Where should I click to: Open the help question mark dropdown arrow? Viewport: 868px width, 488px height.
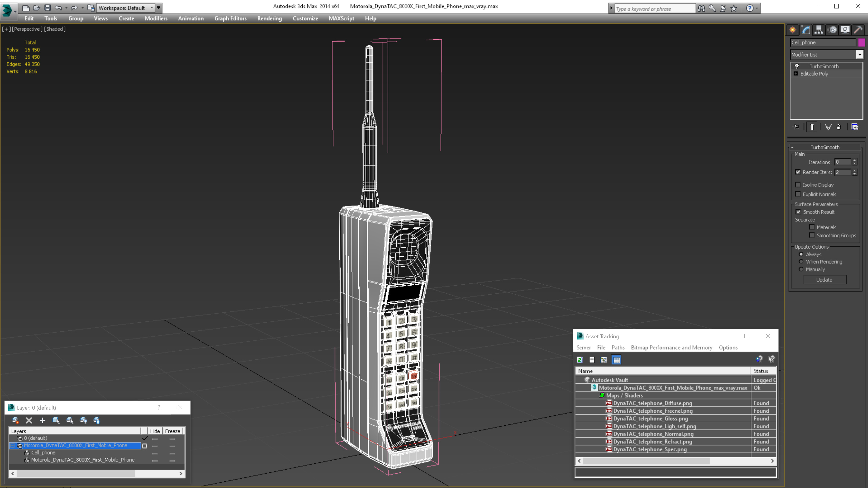(x=757, y=8)
